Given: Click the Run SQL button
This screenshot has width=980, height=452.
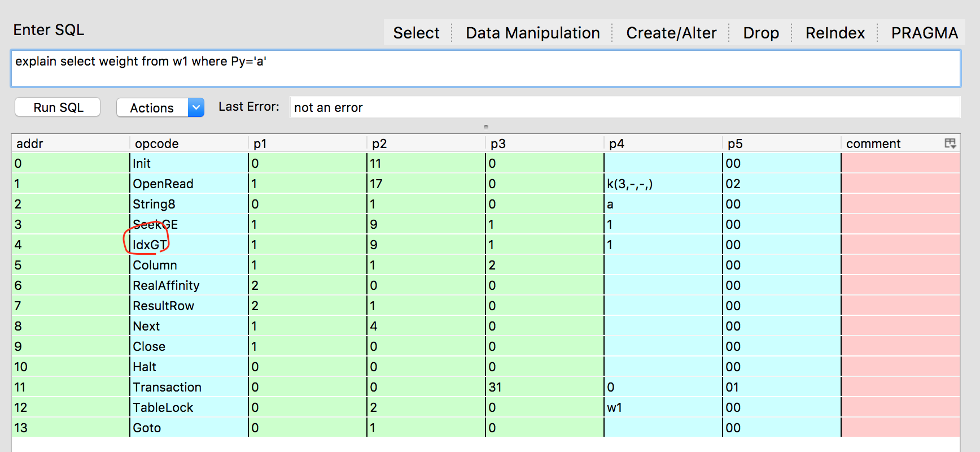Looking at the screenshot, I should 58,107.
